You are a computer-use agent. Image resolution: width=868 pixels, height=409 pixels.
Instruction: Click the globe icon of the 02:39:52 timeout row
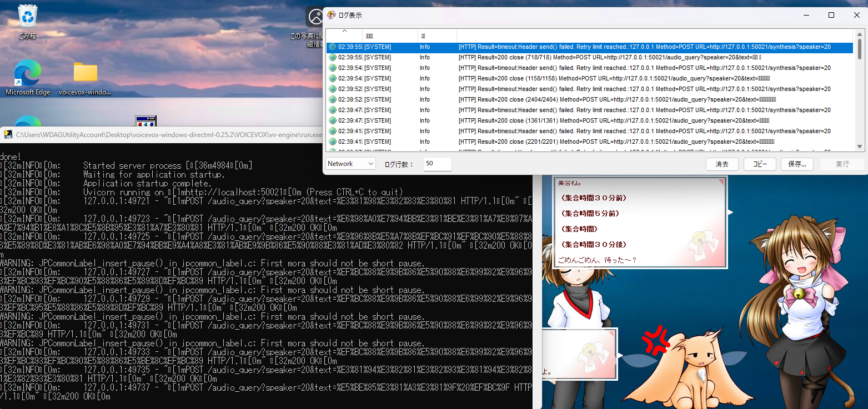[x=333, y=89]
